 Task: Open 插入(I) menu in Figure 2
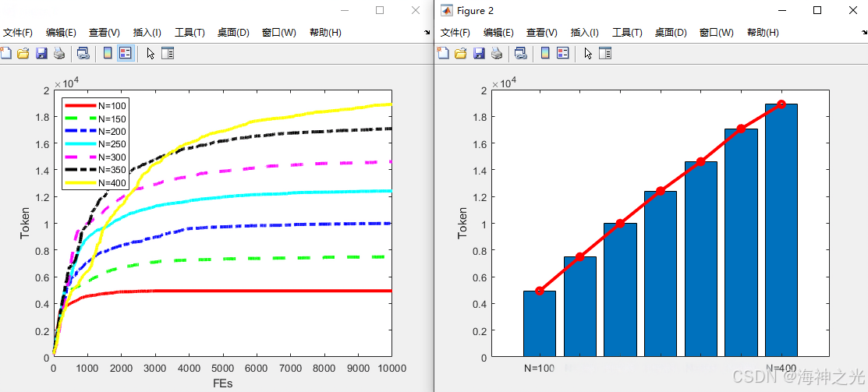[585, 33]
